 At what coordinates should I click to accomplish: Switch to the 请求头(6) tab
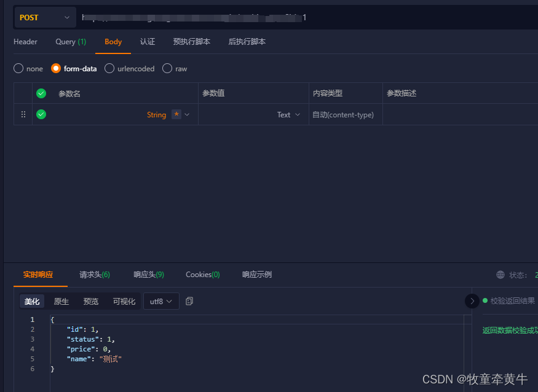(94, 275)
